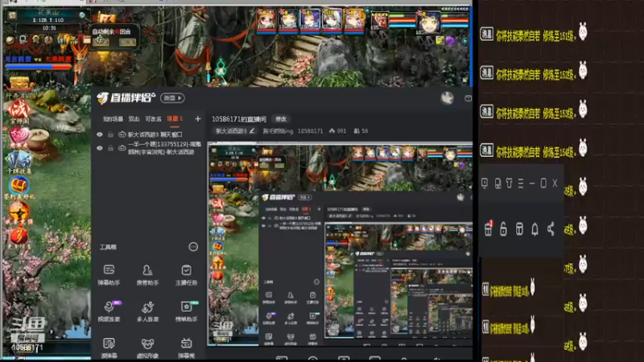The width and height of the screenshot is (644, 362).
Task: Click the stream preview thumbnail in 直播伴侣
Action: pos(340,245)
